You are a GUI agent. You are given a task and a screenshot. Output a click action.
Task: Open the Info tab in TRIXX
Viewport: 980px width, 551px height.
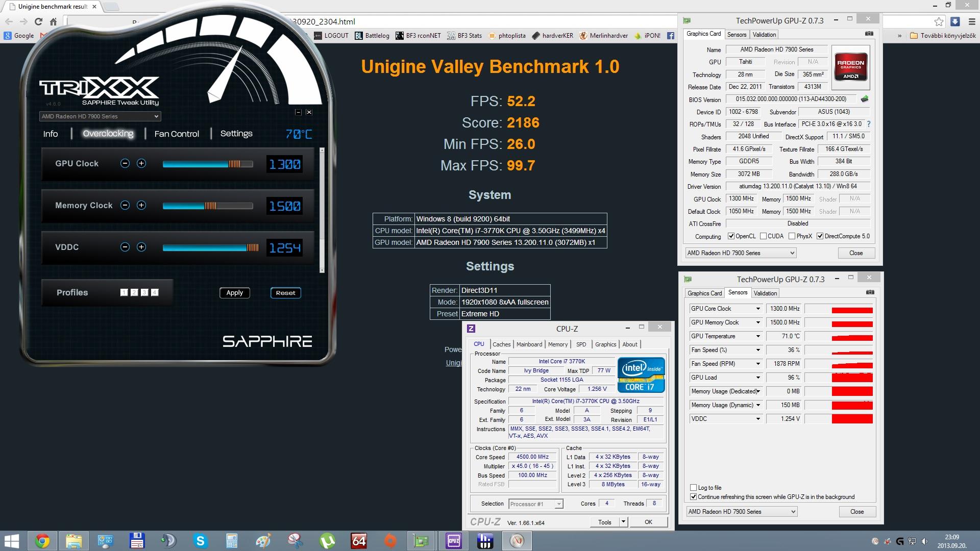pyautogui.click(x=51, y=134)
